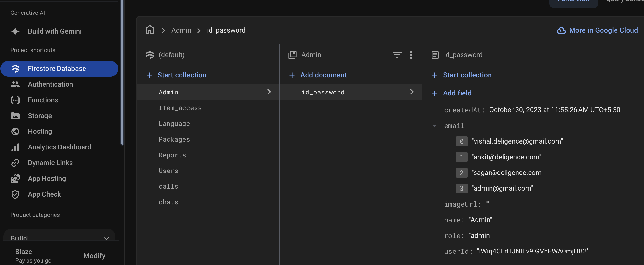Open Analytics Dashboard bar chart icon
Viewport: 644px width, 265px height.
pos(15,147)
